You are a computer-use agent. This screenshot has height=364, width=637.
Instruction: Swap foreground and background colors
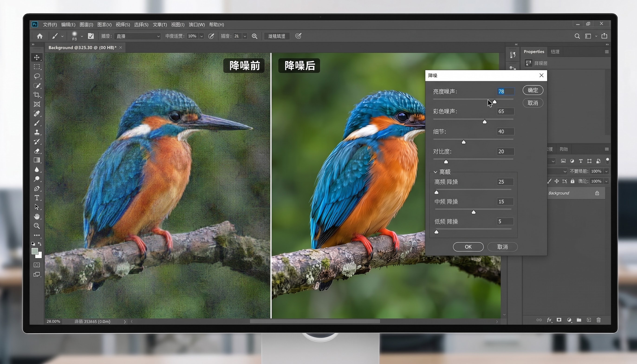click(x=40, y=244)
